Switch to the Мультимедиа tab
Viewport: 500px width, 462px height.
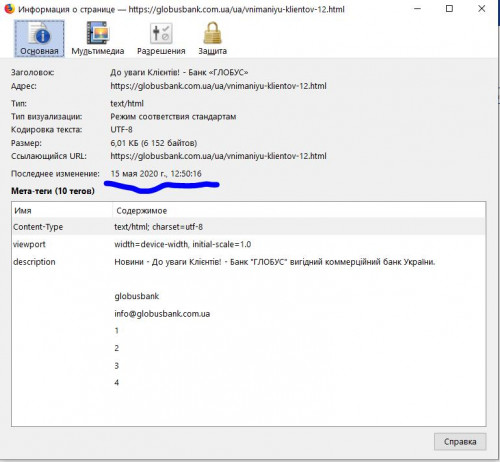tap(98, 39)
